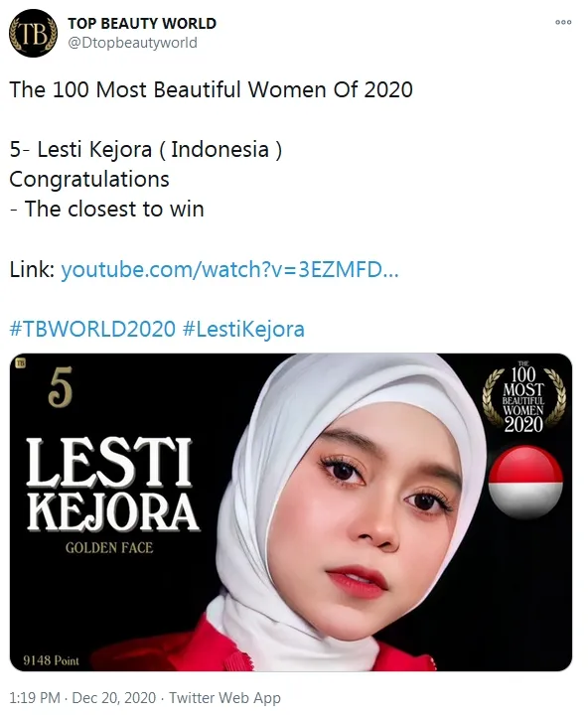
Task: Click the Twitter Web App source label
Action: click(224, 698)
